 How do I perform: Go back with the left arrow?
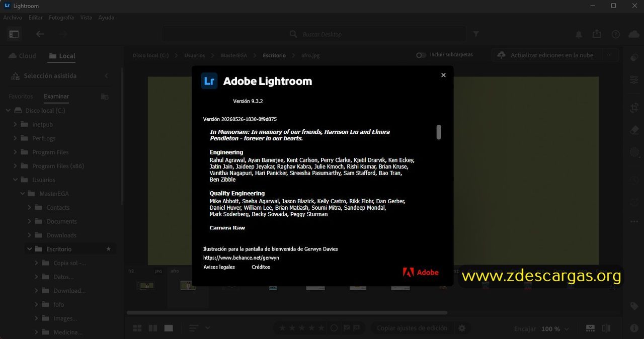coord(40,34)
